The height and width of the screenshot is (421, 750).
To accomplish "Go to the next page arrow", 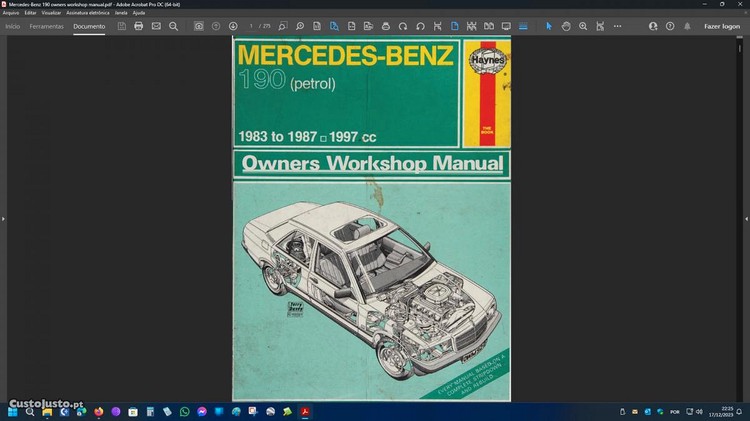I will (233, 26).
